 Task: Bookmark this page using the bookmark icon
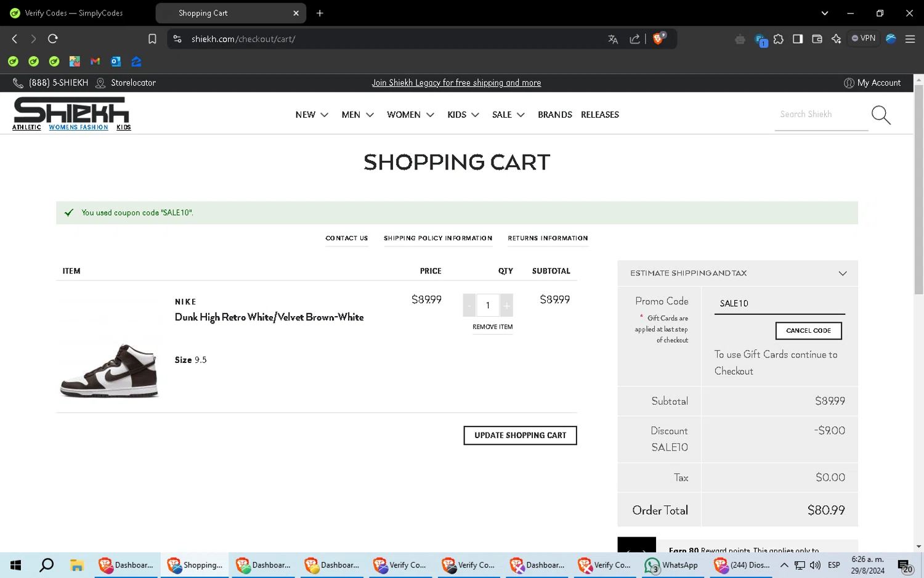pos(152,39)
